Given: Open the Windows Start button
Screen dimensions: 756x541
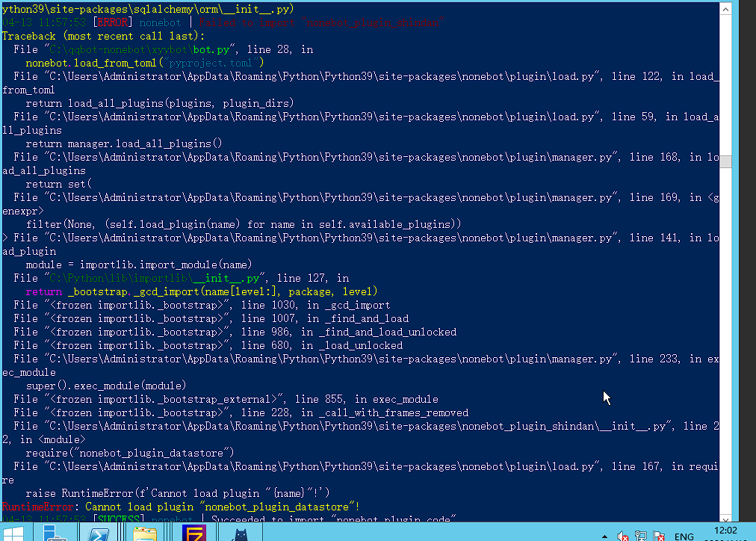Looking at the screenshot, I should [x=13, y=534].
